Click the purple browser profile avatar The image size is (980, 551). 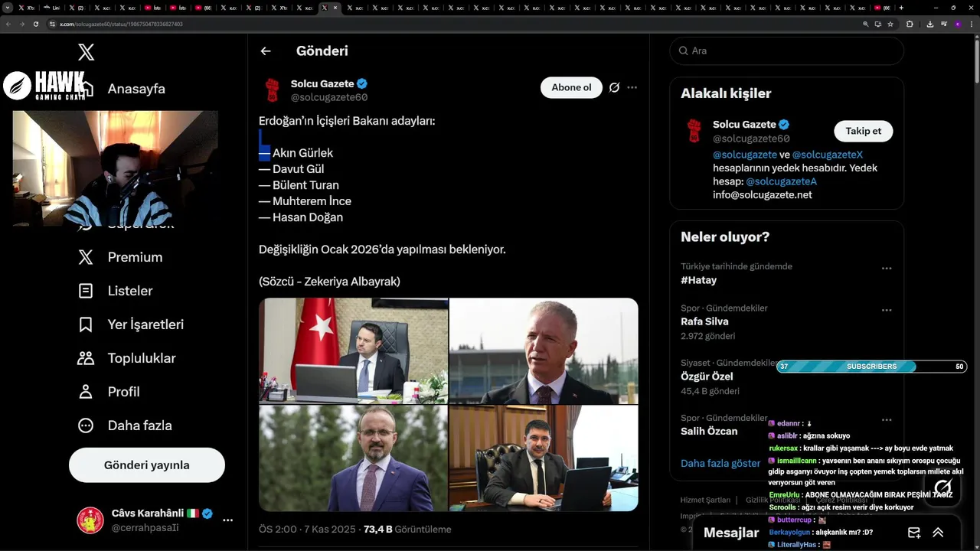[957, 24]
